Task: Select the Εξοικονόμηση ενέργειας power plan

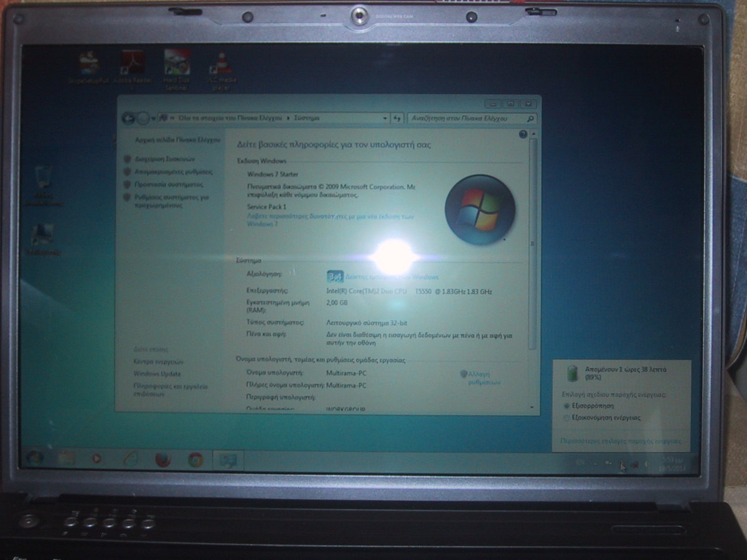Action: 601,418
